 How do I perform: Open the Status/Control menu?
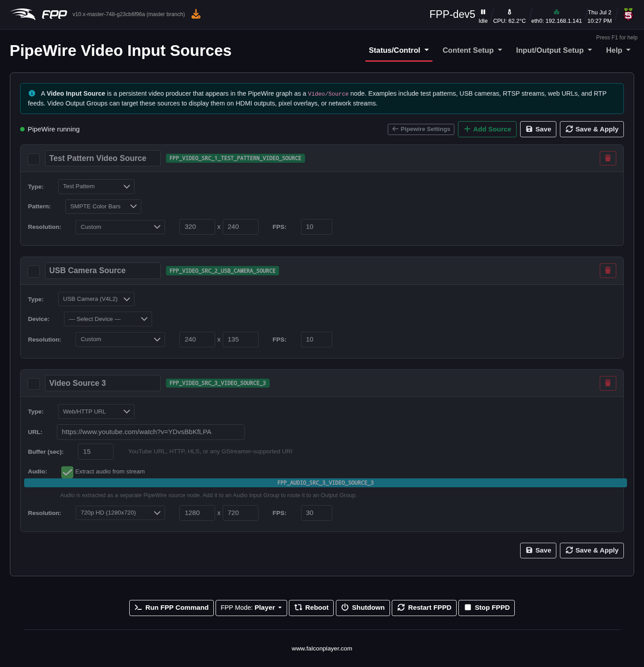point(399,51)
